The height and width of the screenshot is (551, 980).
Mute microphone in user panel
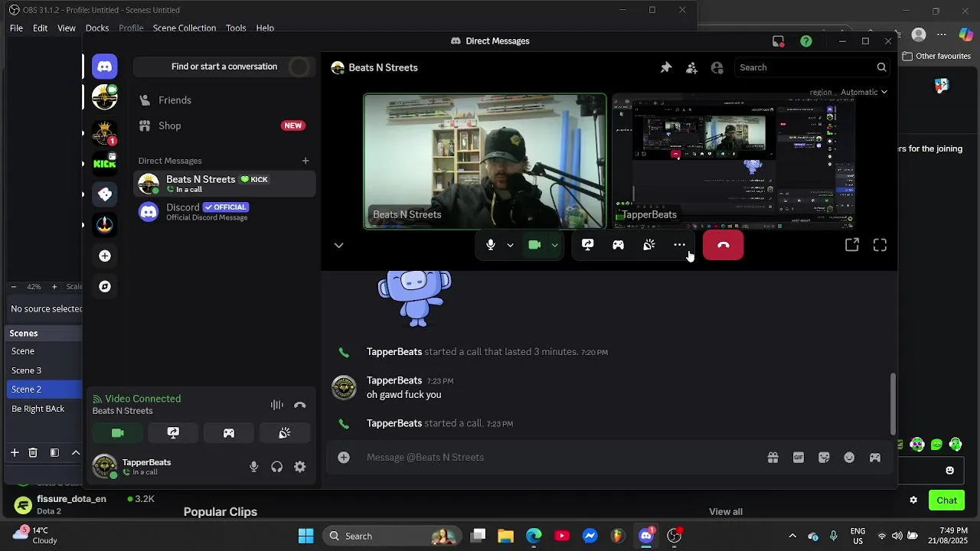pyautogui.click(x=254, y=467)
